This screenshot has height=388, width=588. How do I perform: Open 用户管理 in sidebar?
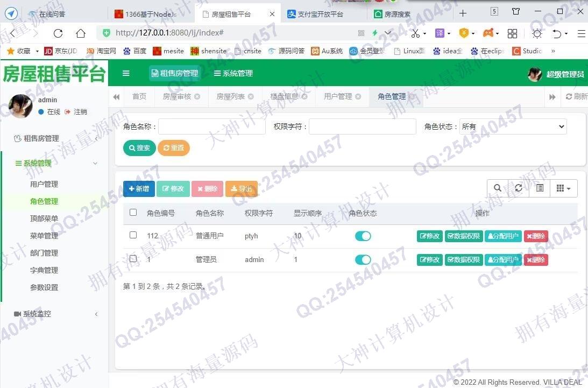(x=44, y=184)
